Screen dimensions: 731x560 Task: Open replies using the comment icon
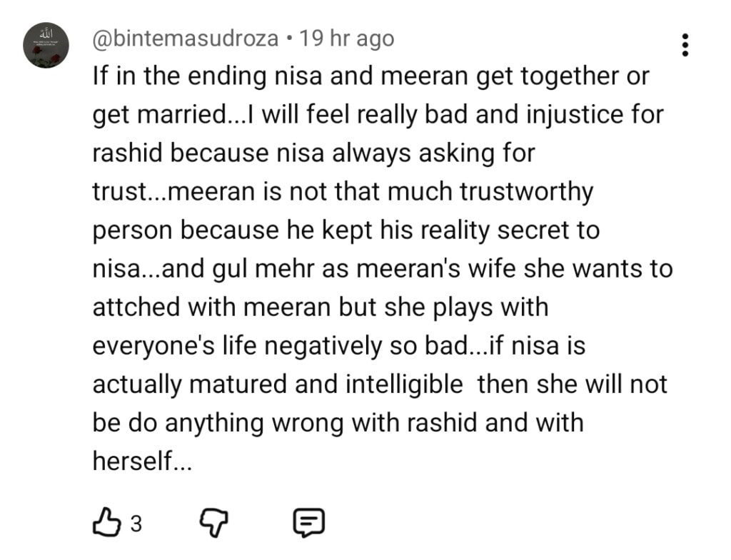[309, 523]
